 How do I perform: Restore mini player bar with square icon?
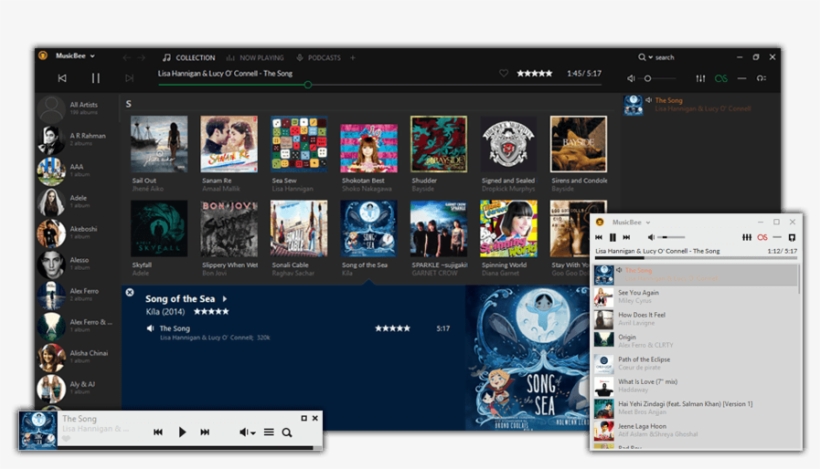(304, 418)
